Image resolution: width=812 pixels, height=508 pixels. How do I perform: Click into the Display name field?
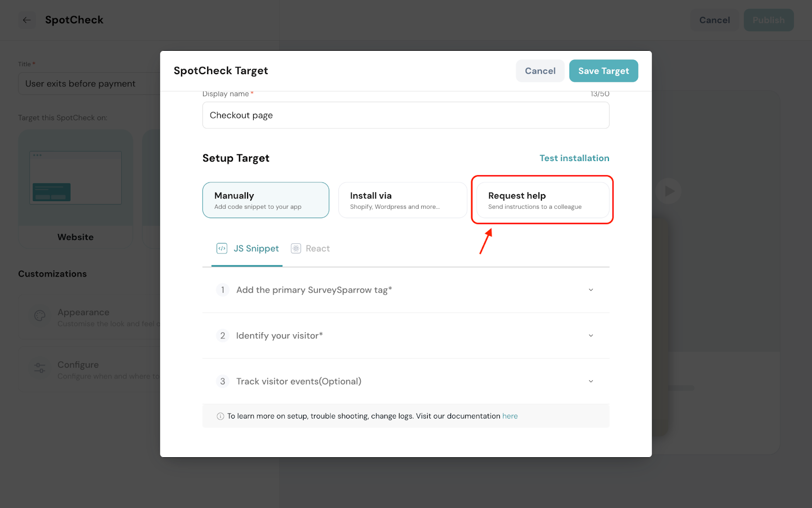click(405, 115)
